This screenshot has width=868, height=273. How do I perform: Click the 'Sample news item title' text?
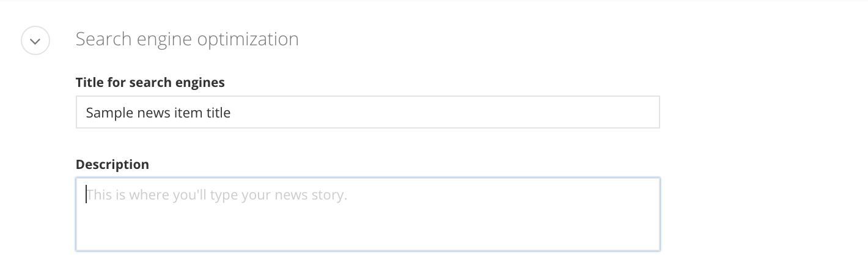(x=158, y=113)
